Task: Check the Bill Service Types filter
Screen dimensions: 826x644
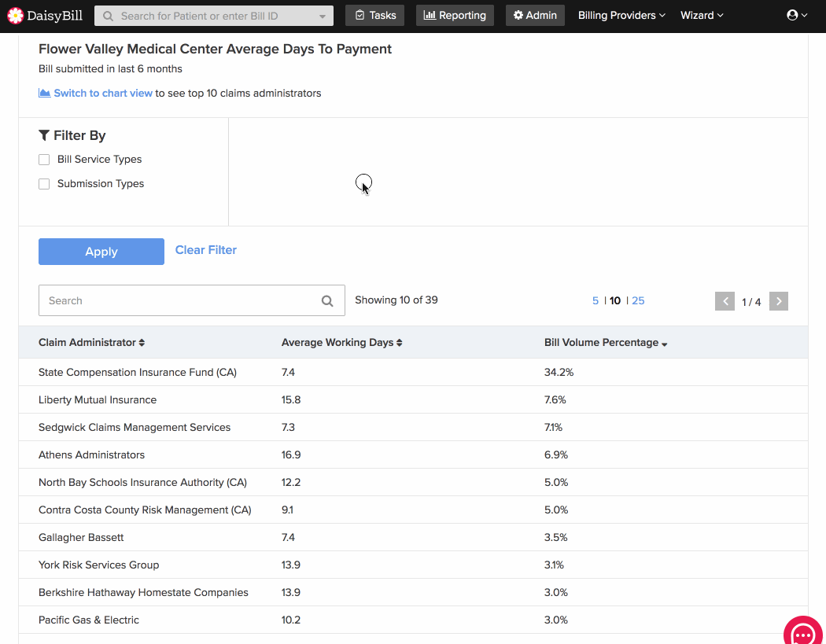Action: tap(44, 160)
